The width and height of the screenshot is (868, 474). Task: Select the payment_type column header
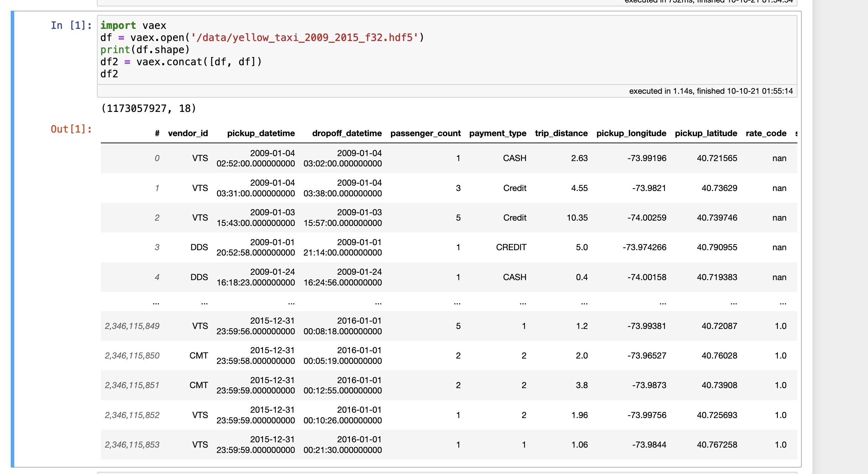(498, 133)
